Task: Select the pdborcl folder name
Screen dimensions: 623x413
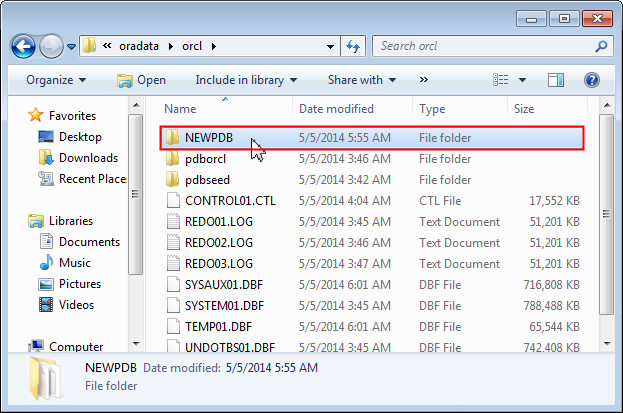Action: pos(205,159)
